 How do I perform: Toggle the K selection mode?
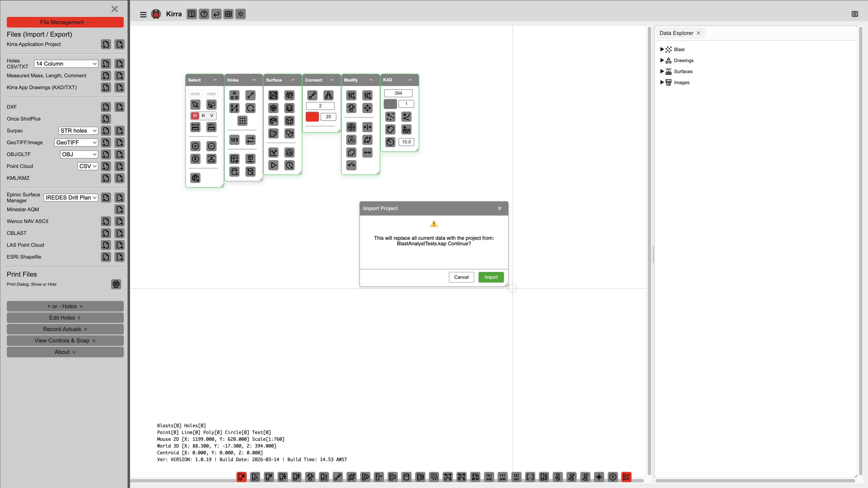pyautogui.click(x=203, y=115)
